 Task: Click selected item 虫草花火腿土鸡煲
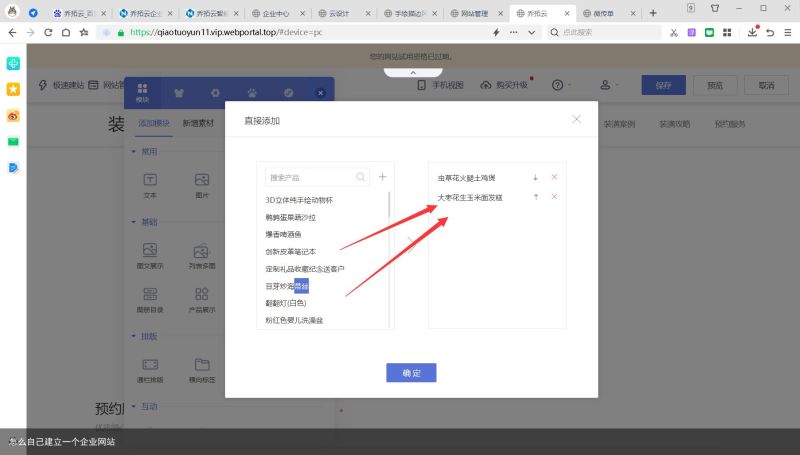point(466,178)
